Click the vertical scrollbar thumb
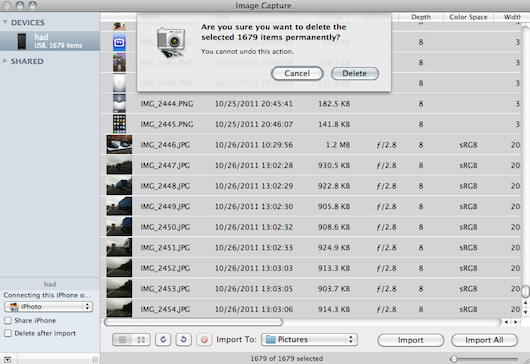Viewport: 530px width, 364px height. tap(525, 291)
